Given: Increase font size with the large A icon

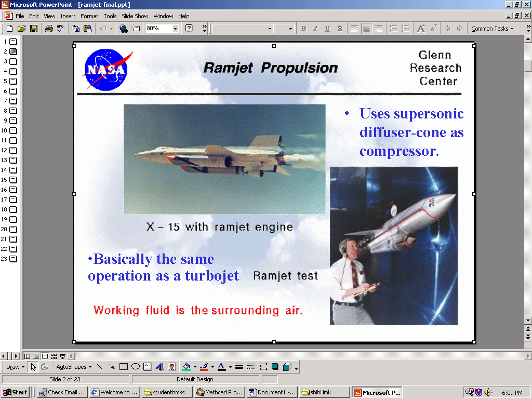Looking at the screenshot, I should click(421, 29).
